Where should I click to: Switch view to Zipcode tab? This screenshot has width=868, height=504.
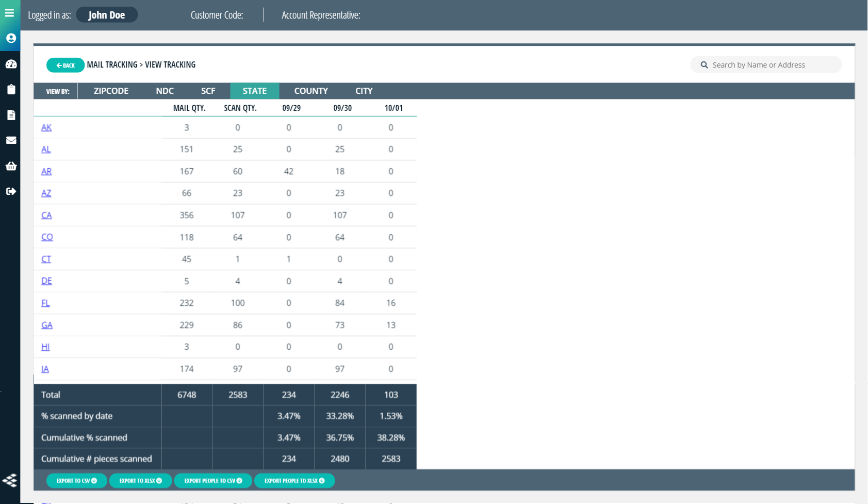pos(111,91)
